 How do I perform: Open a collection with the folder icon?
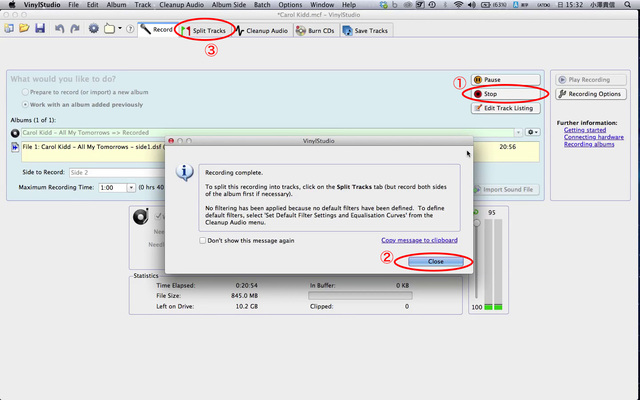[x=24, y=29]
